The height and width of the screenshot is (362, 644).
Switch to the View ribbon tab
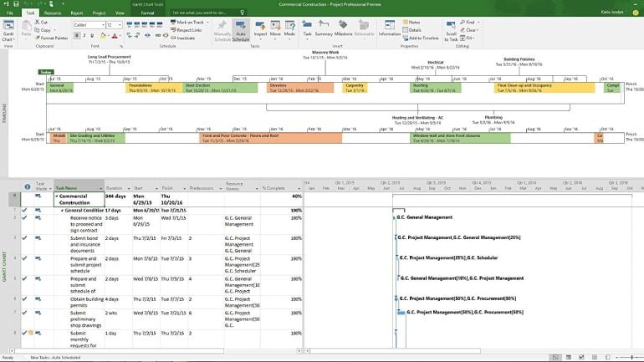(x=120, y=13)
